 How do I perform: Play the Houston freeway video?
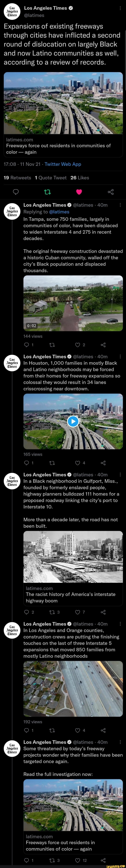click(x=73, y=421)
